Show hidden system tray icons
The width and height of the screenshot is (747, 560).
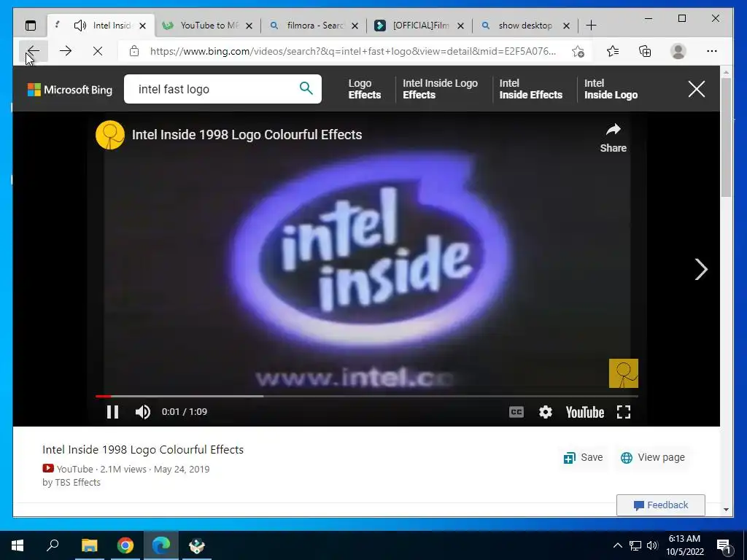[617, 545]
